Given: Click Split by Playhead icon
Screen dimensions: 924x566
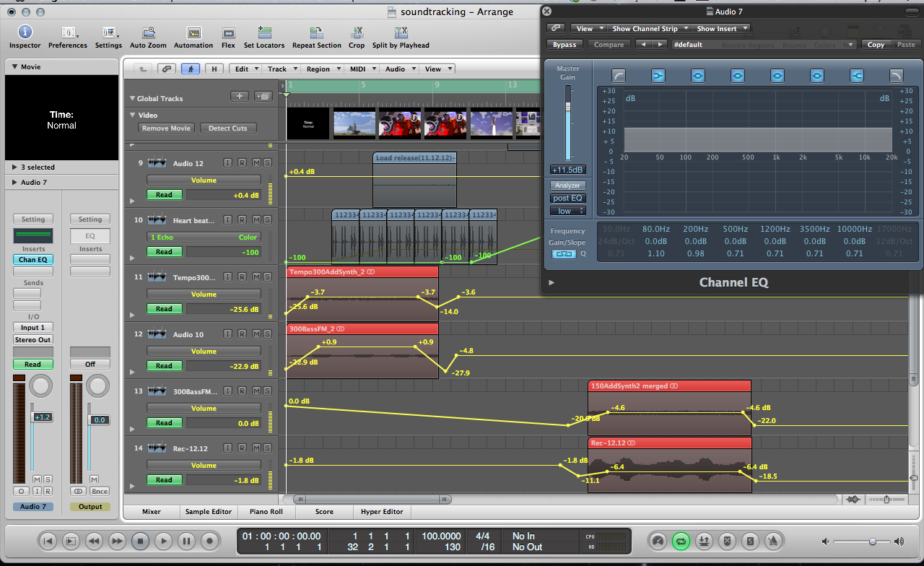Looking at the screenshot, I should [x=401, y=33].
